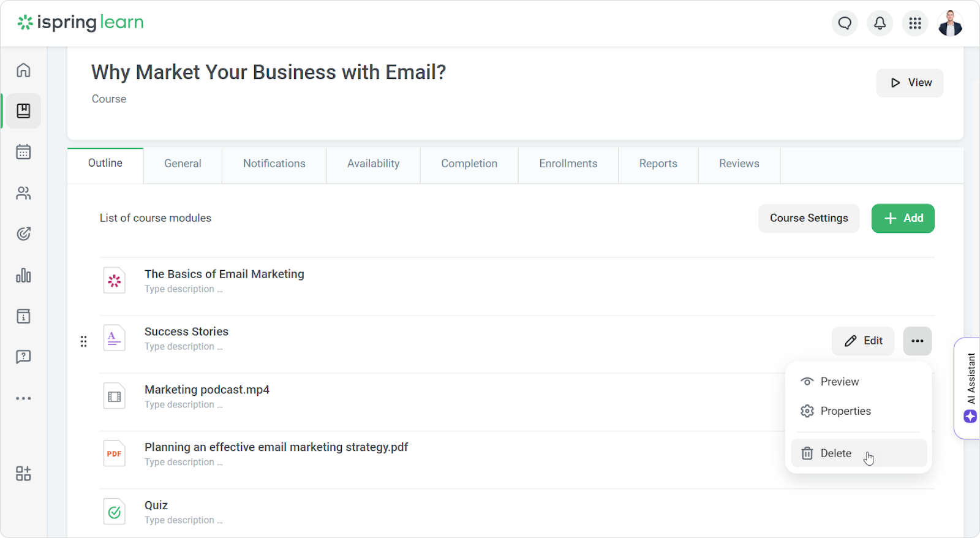The image size is (980, 538).
Task: Open the chat messages icon in header
Action: coord(845,23)
